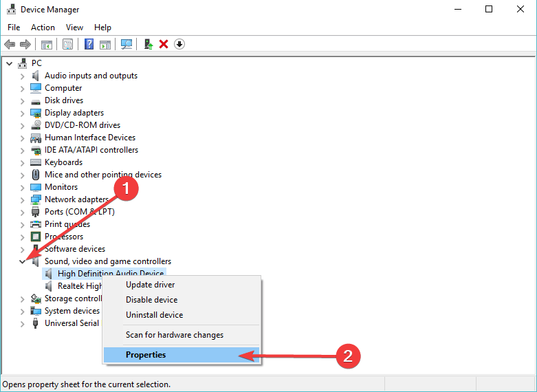Expand Audio inputs and outputs
Image resolution: width=537 pixels, height=392 pixels.
point(22,76)
